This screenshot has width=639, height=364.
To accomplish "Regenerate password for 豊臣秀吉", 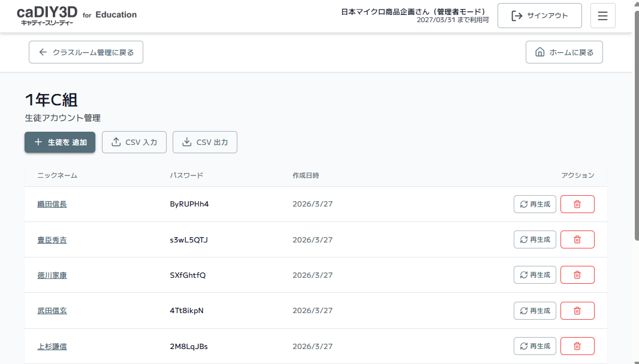I will [535, 239].
